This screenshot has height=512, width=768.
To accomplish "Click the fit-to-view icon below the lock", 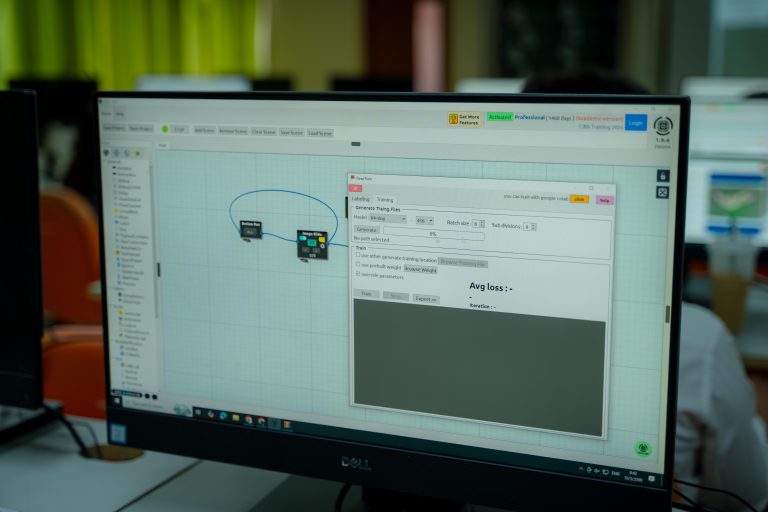I will click(662, 192).
